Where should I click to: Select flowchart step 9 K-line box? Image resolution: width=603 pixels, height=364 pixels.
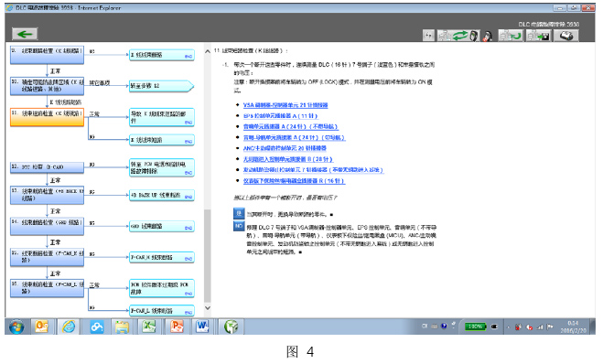[x=47, y=55]
